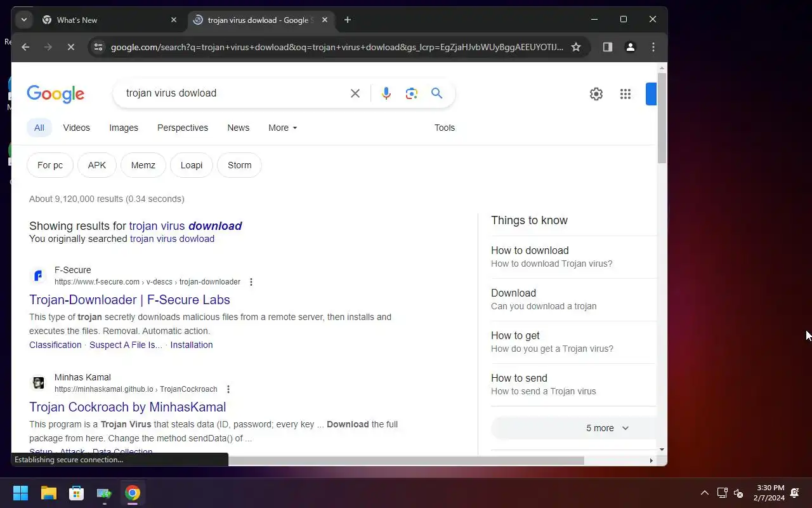Open File Explorer from taskbar
The image size is (812, 508).
click(x=48, y=493)
